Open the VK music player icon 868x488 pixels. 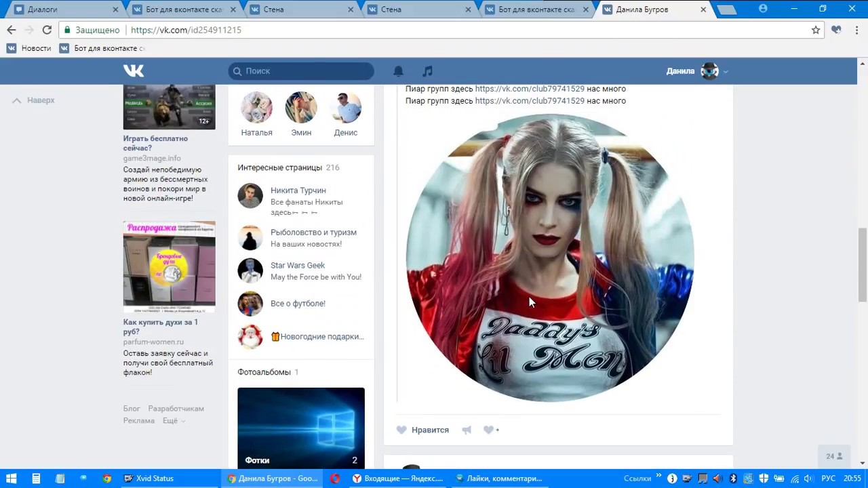[427, 70]
